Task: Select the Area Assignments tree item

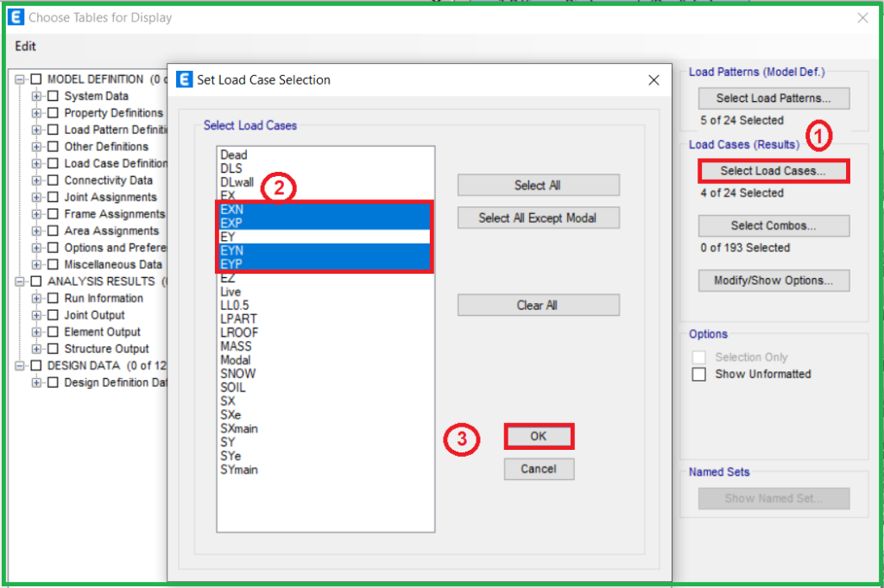Action: 111,231
